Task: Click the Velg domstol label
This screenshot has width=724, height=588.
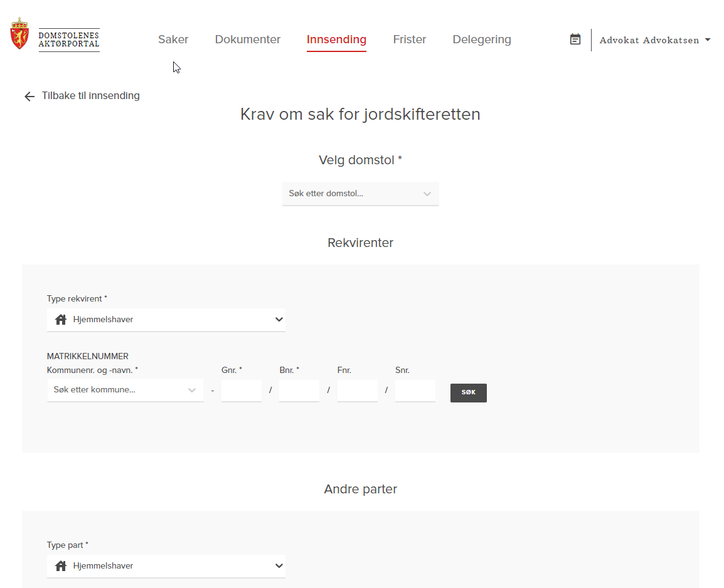Action: [x=360, y=160]
